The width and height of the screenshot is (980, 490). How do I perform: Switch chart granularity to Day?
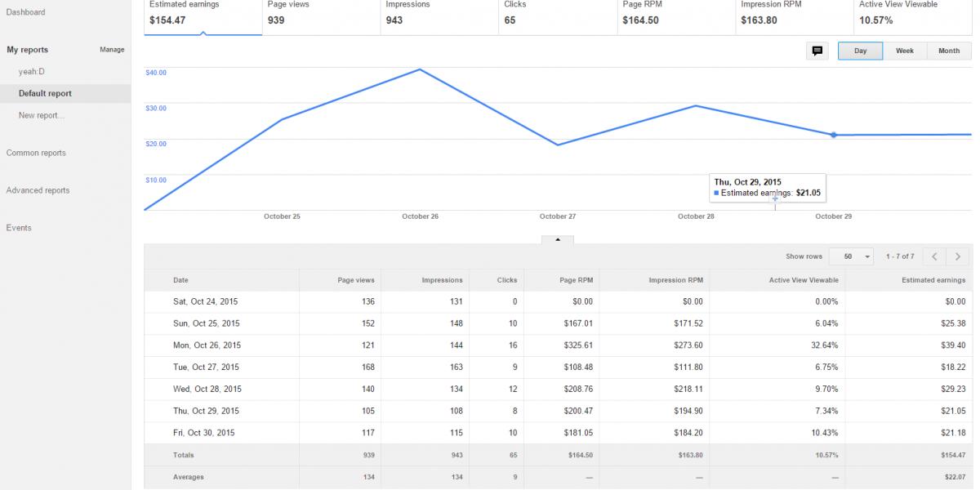click(861, 51)
